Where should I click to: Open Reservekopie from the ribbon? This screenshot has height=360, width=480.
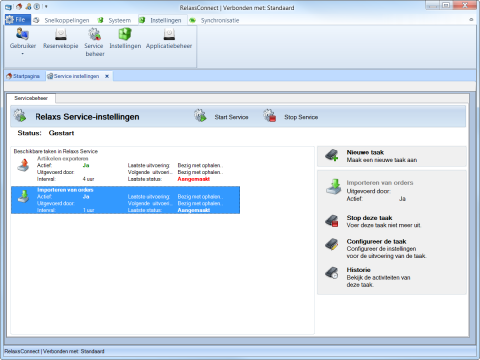point(60,39)
